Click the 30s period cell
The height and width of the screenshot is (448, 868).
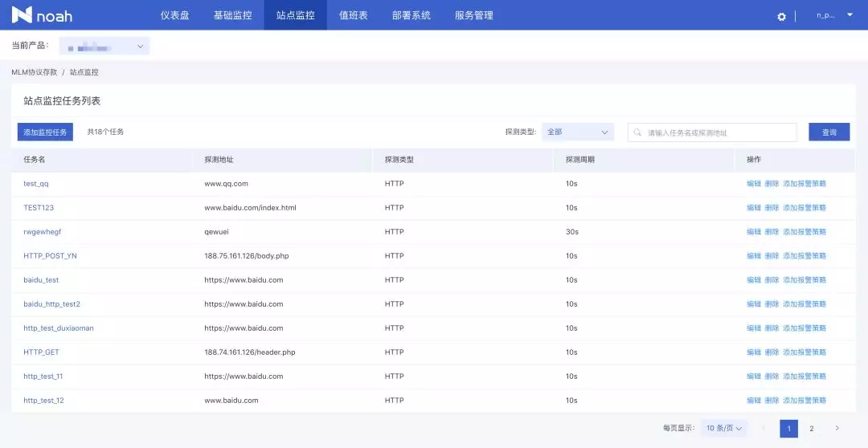click(572, 232)
